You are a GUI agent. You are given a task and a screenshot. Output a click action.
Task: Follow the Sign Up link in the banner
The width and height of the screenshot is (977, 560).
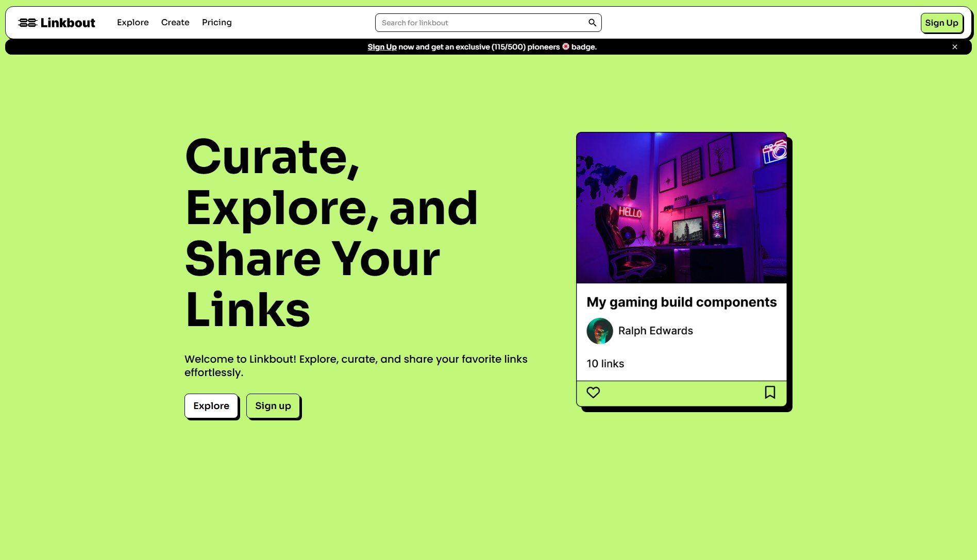point(382,46)
